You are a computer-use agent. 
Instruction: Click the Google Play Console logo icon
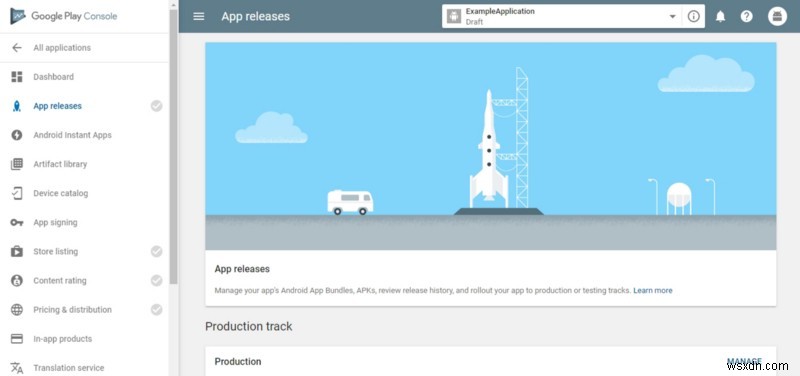(x=17, y=16)
